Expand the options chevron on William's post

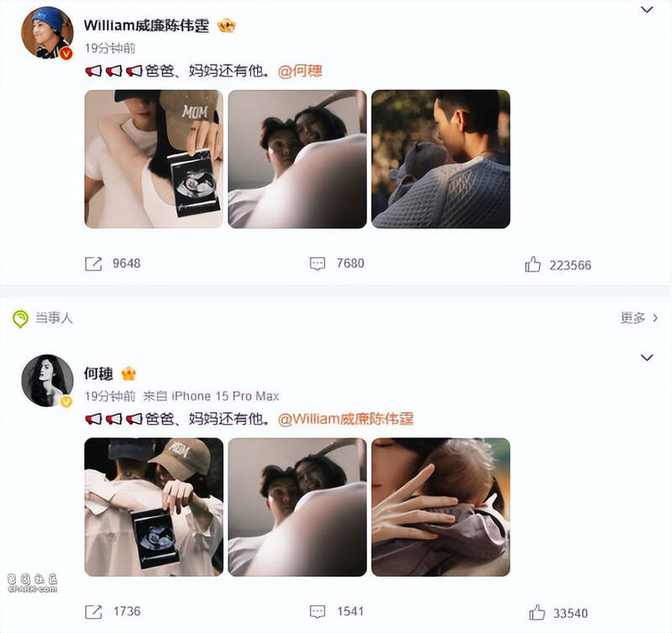pos(647,9)
